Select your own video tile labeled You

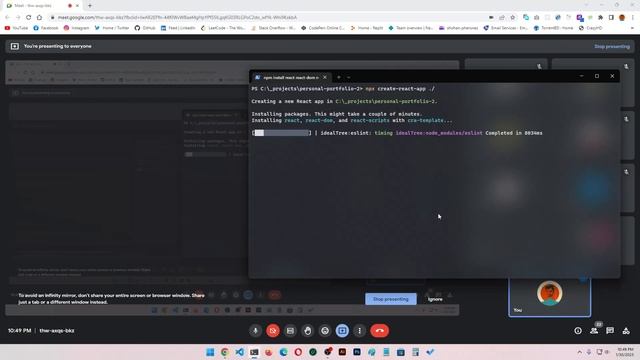click(549, 297)
